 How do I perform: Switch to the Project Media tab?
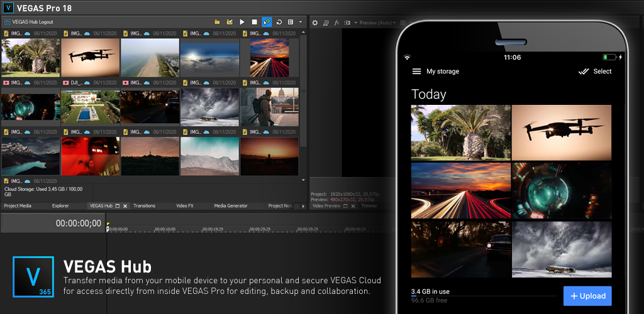pyautogui.click(x=17, y=206)
